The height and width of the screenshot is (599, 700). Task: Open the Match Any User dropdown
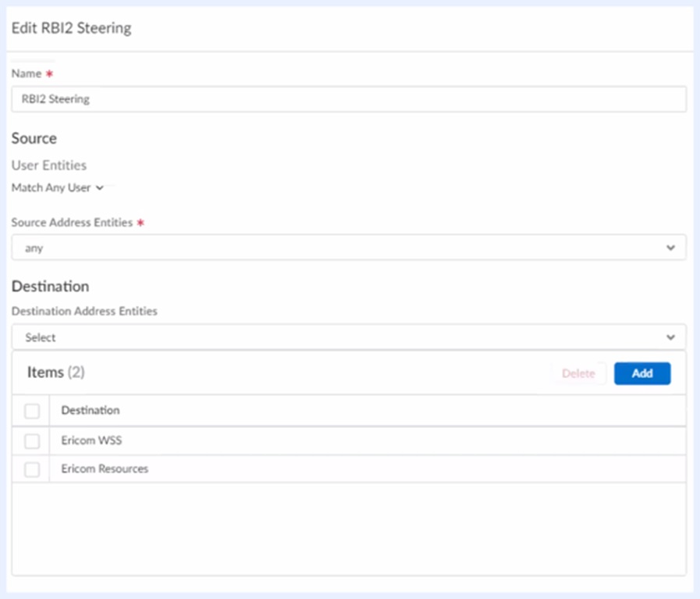pos(57,188)
